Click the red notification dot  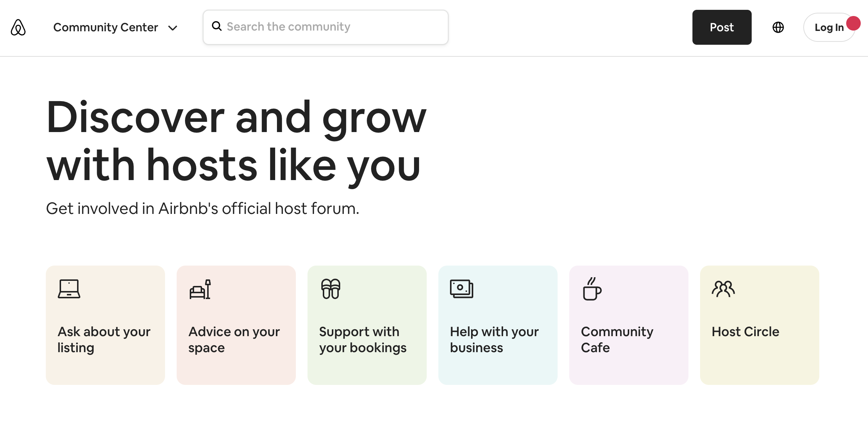tap(853, 23)
